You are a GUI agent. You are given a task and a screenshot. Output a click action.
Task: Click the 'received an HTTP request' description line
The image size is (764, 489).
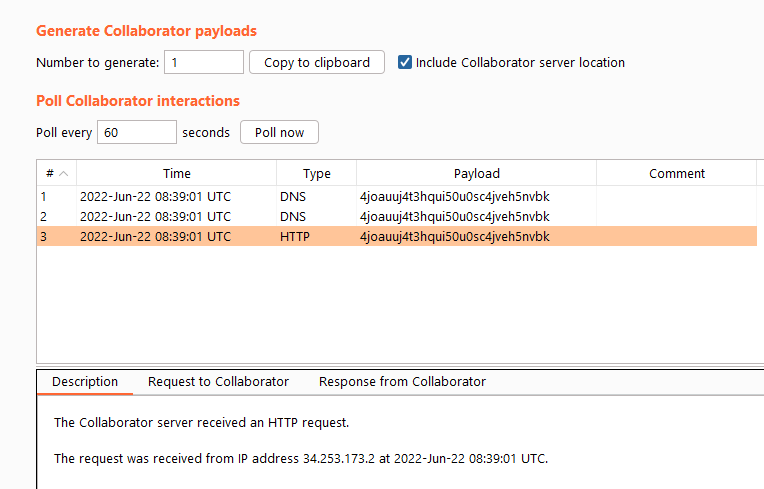tap(201, 423)
